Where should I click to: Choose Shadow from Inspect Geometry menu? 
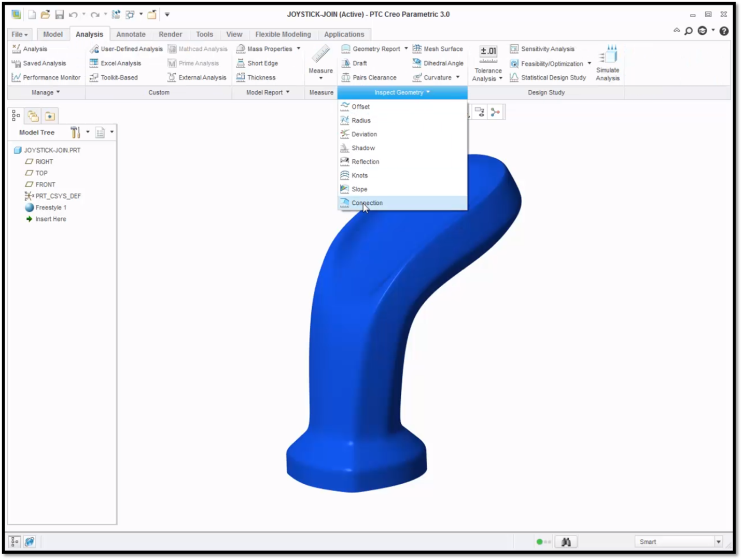(402, 148)
